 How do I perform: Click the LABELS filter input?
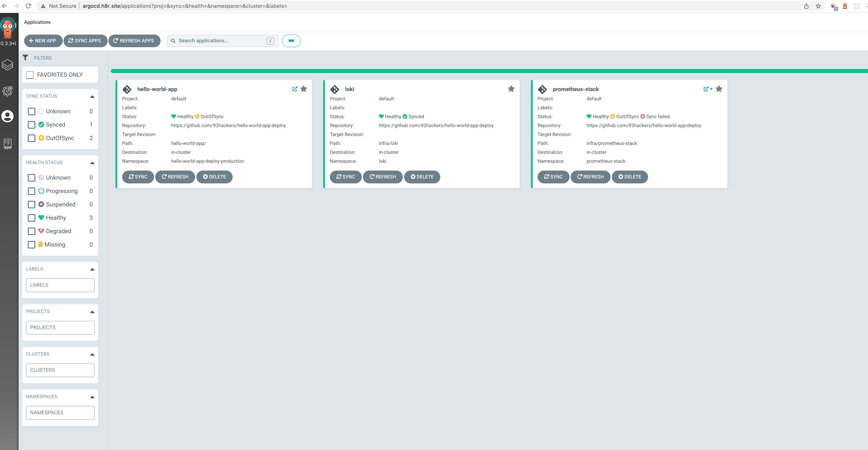[x=60, y=285]
